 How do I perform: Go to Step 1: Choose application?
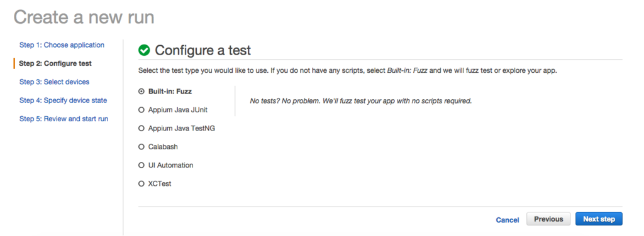click(x=62, y=45)
